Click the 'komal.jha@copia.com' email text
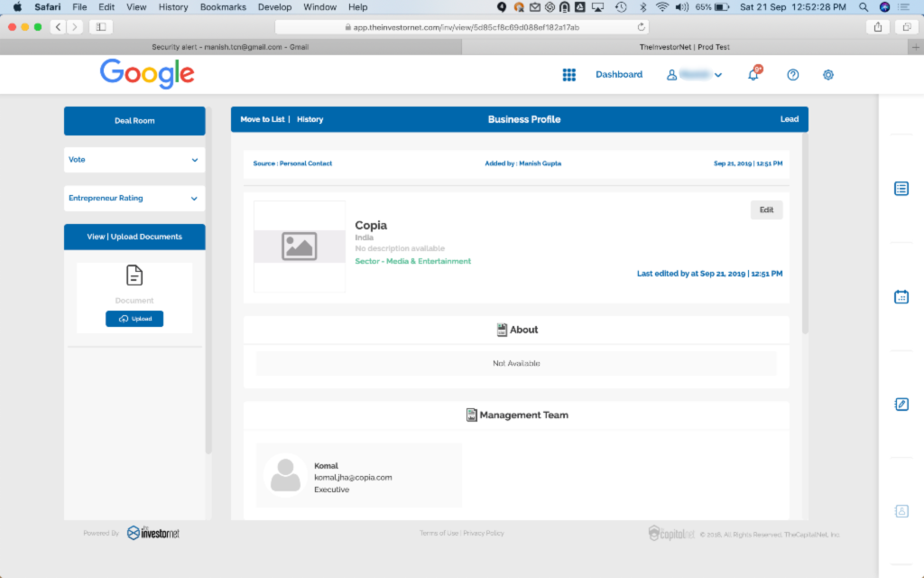Screen dimensions: 924x578 [x=353, y=478]
